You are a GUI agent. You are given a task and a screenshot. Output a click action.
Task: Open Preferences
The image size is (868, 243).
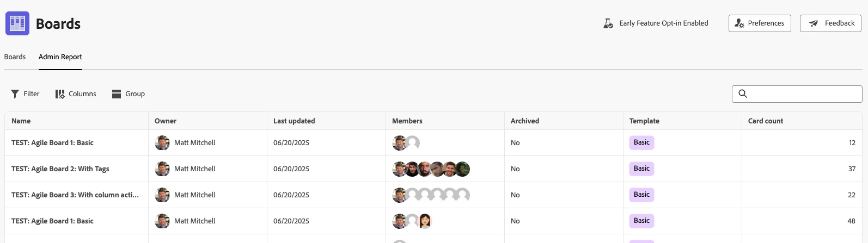(759, 23)
